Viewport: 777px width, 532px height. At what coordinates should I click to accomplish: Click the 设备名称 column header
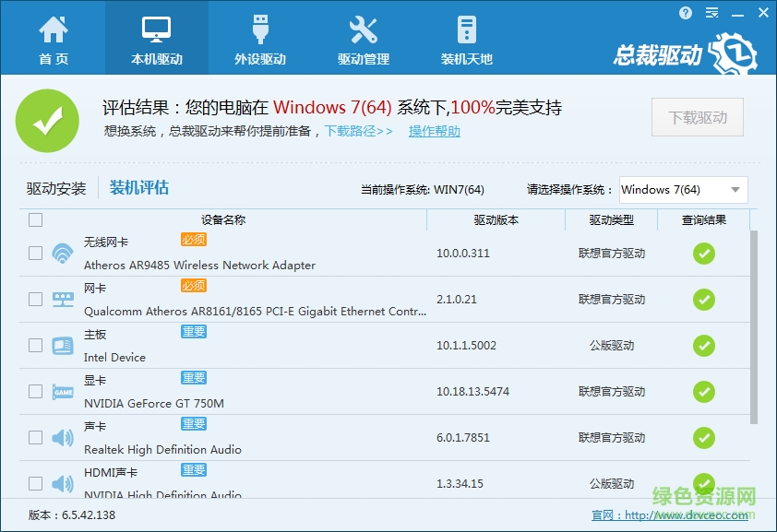223,219
